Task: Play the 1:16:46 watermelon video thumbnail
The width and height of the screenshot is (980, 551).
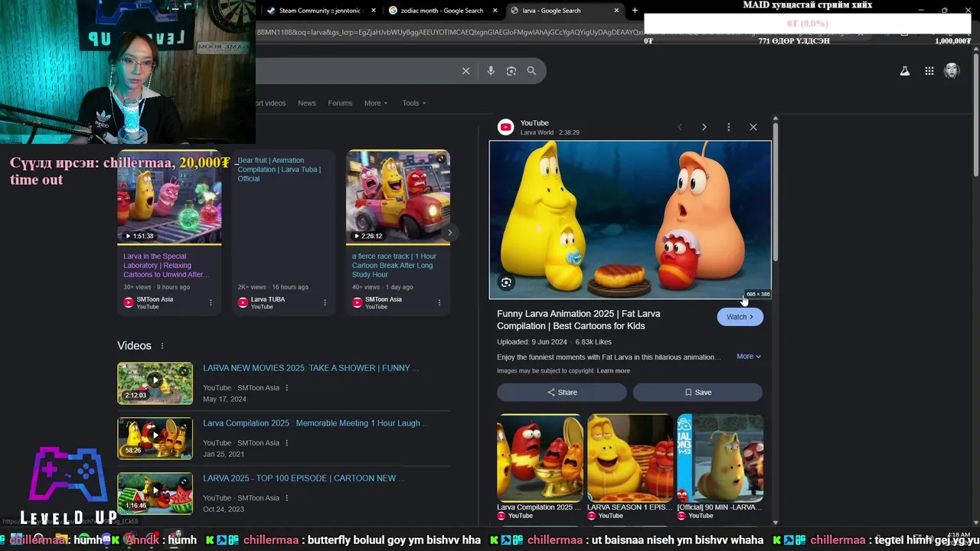Action: point(155,493)
